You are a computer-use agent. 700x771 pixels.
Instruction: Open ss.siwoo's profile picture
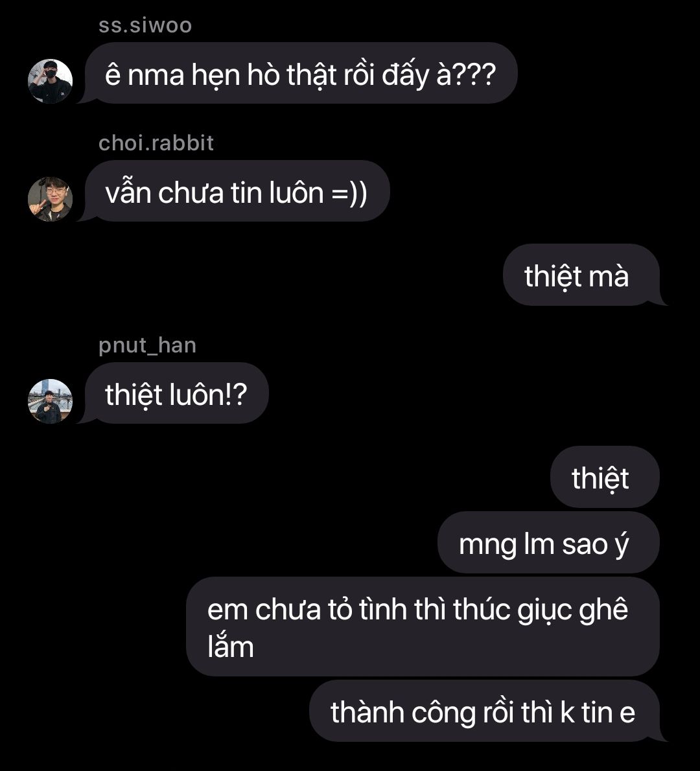coord(50,81)
